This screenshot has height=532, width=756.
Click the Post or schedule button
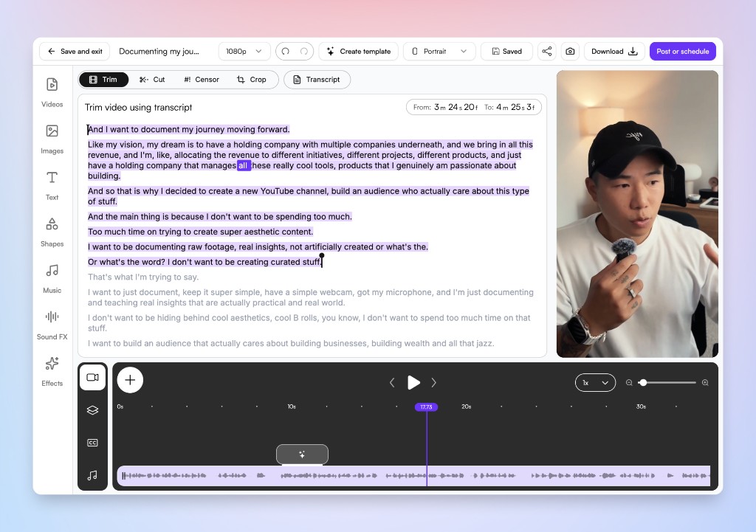[x=682, y=51]
